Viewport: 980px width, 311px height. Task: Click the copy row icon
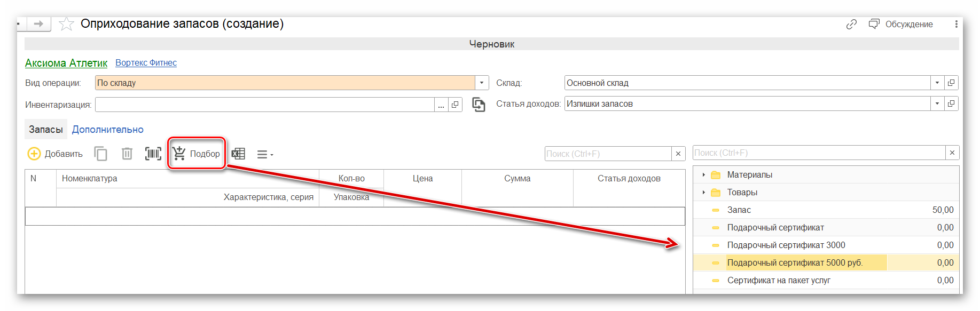[100, 154]
